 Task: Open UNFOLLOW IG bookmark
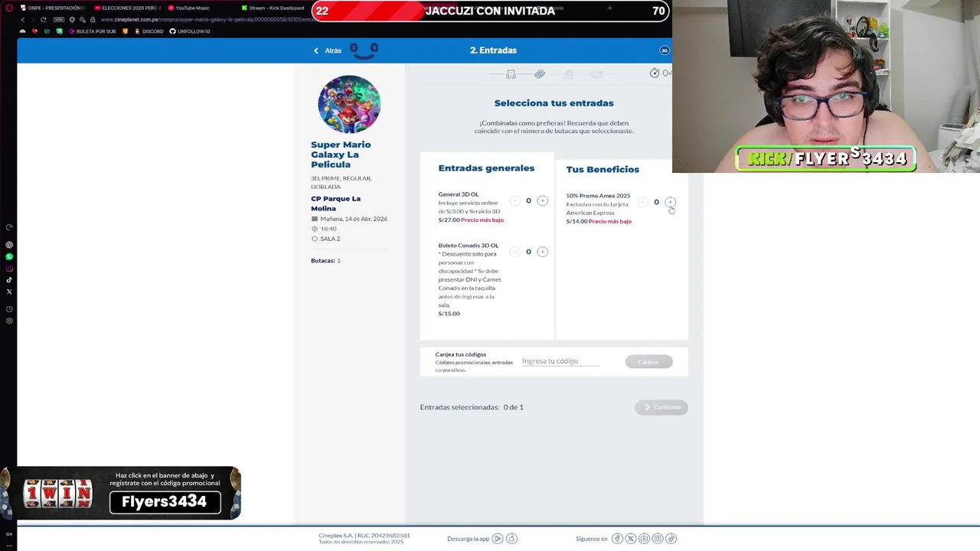pos(190,31)
